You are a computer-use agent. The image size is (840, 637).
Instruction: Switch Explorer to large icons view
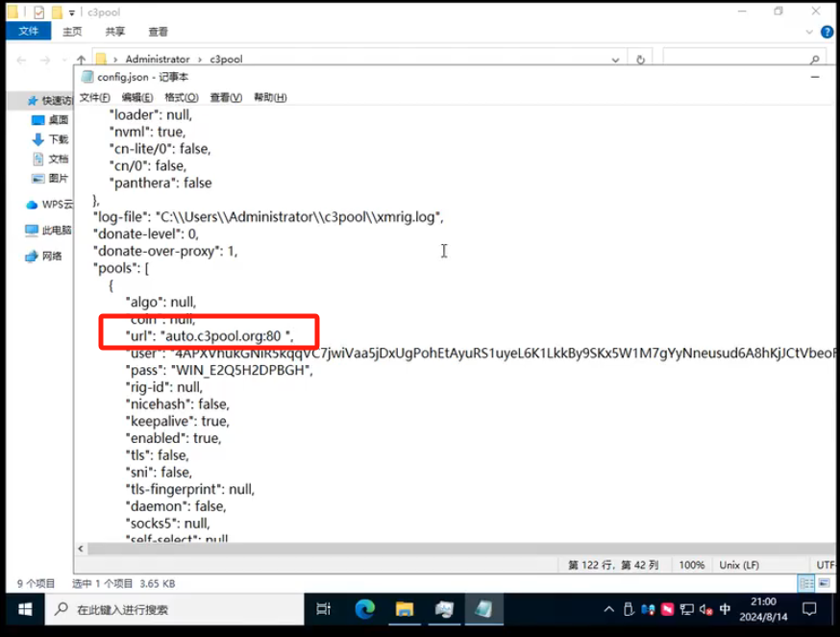(x=824, y=583)
